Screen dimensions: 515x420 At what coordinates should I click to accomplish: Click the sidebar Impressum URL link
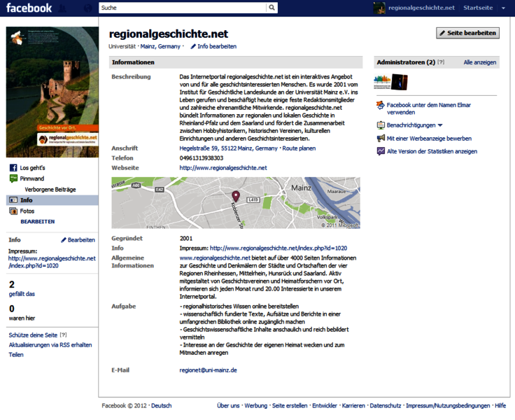pos(52,262)
